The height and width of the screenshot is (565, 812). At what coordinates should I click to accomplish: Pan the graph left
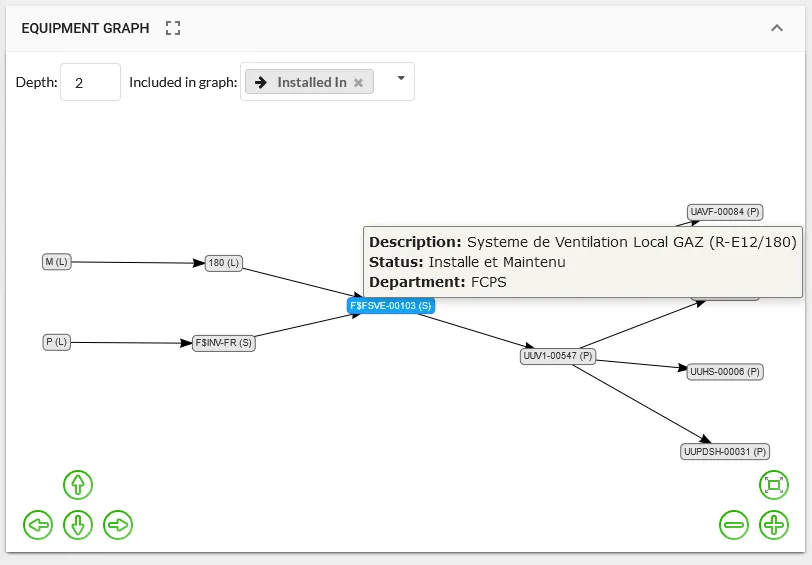click(38, 525)
